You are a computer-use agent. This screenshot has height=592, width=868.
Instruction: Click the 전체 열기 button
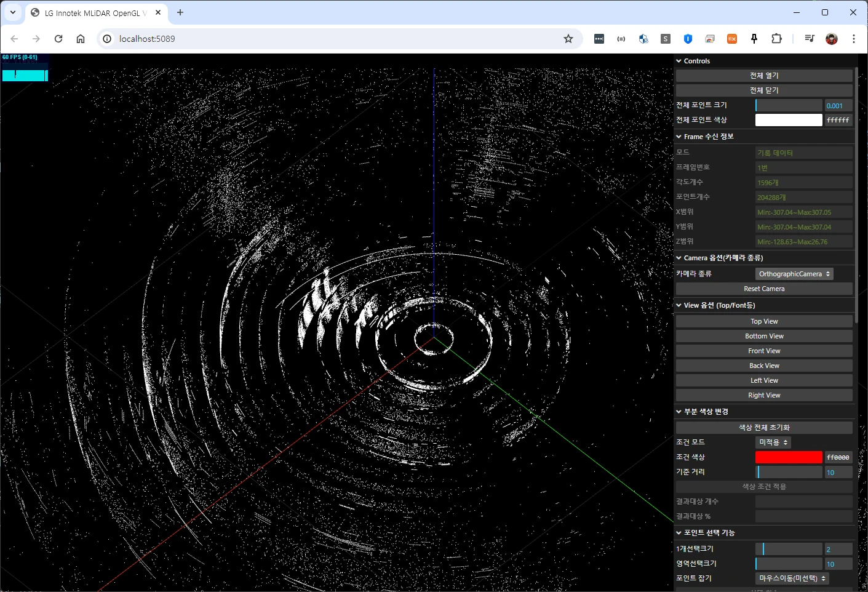coord(764,76)
